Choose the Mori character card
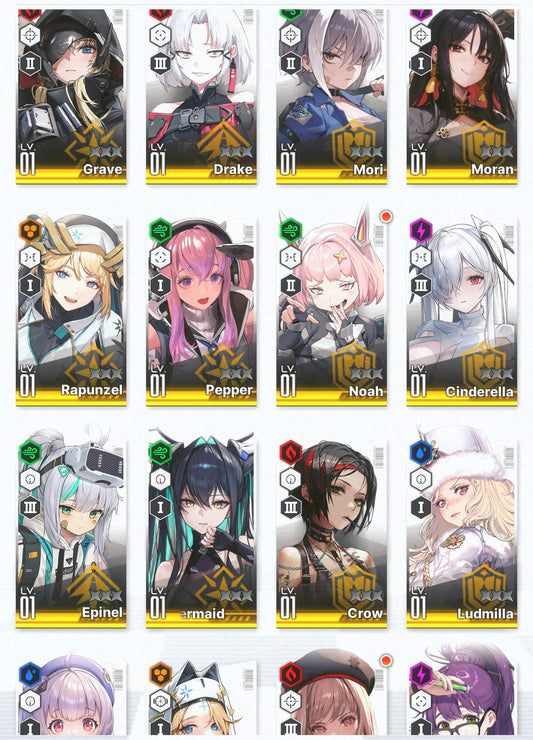 coord(332,96)
